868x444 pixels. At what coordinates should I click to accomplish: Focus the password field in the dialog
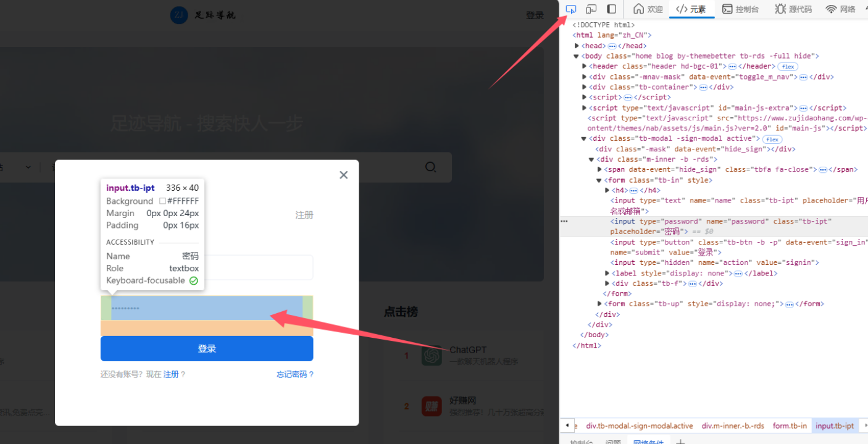[207, 308]
